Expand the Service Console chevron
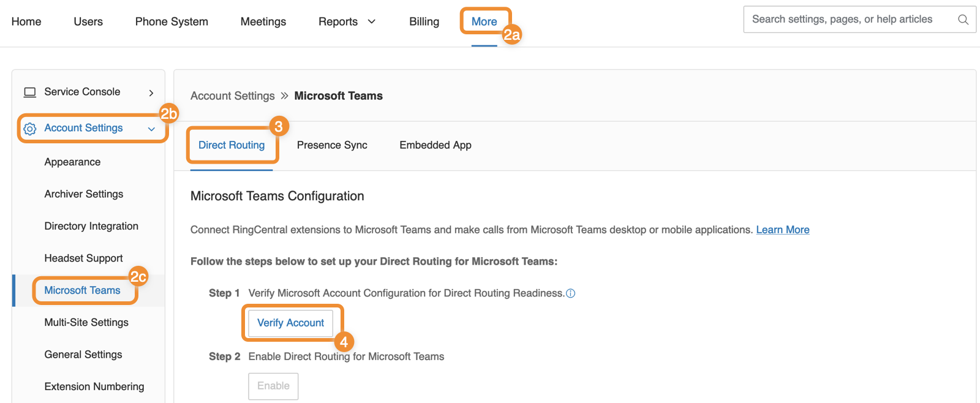 coord(151,93)
